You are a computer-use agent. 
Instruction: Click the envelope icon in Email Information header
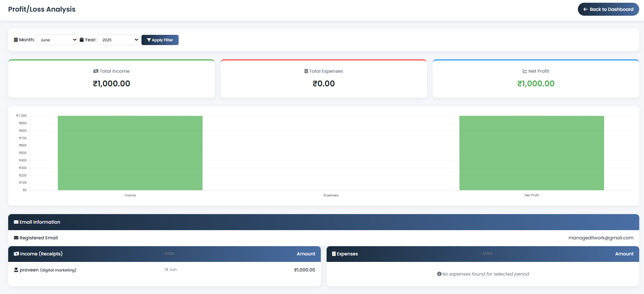point(16,222)
